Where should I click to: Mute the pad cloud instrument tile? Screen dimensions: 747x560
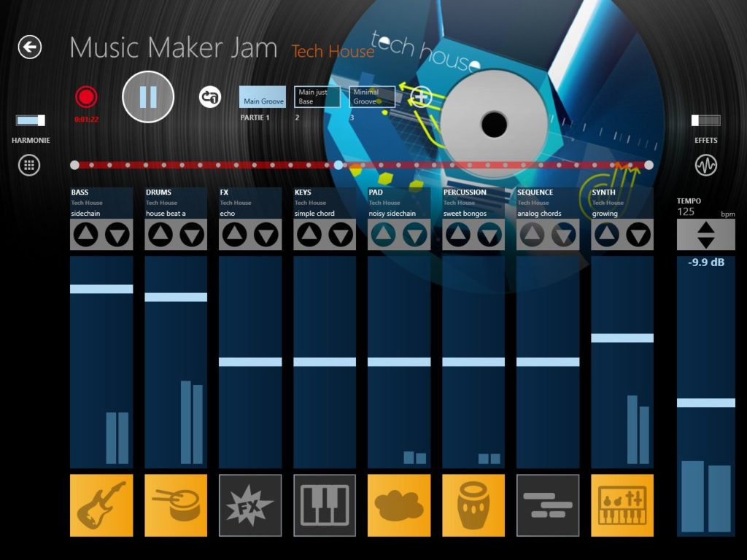(x=399, y=505)
